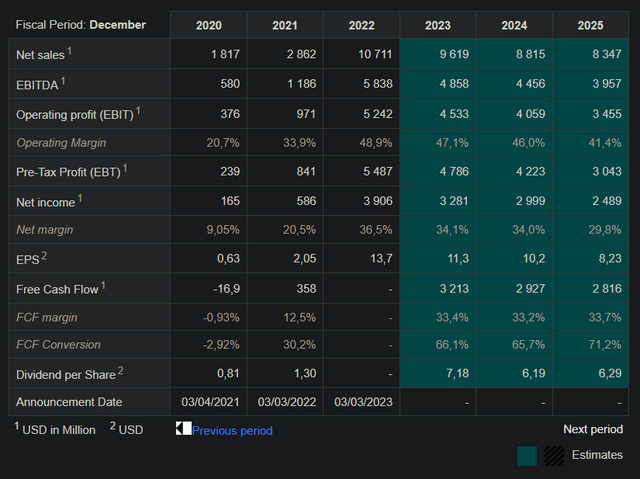Image resolution: width=640 pixels, height=479 pixels.
Task: Click EPS value 13,7
Action: tap(381, 258)
